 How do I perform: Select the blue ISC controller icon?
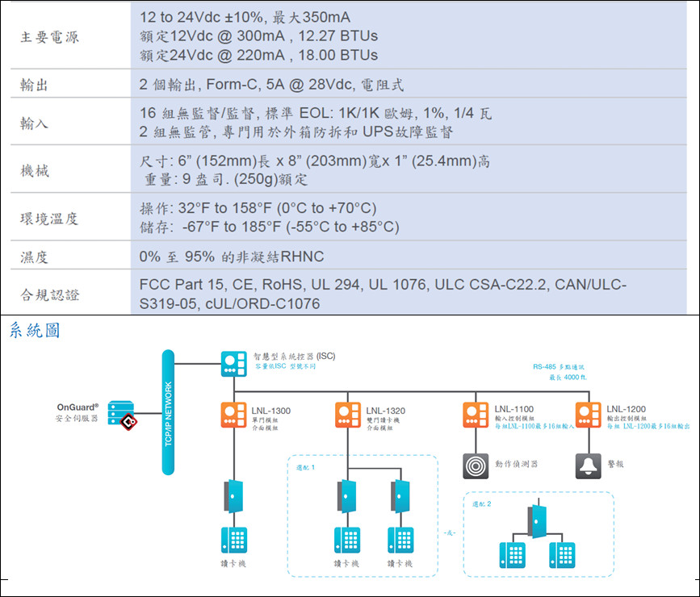(234, 364)
